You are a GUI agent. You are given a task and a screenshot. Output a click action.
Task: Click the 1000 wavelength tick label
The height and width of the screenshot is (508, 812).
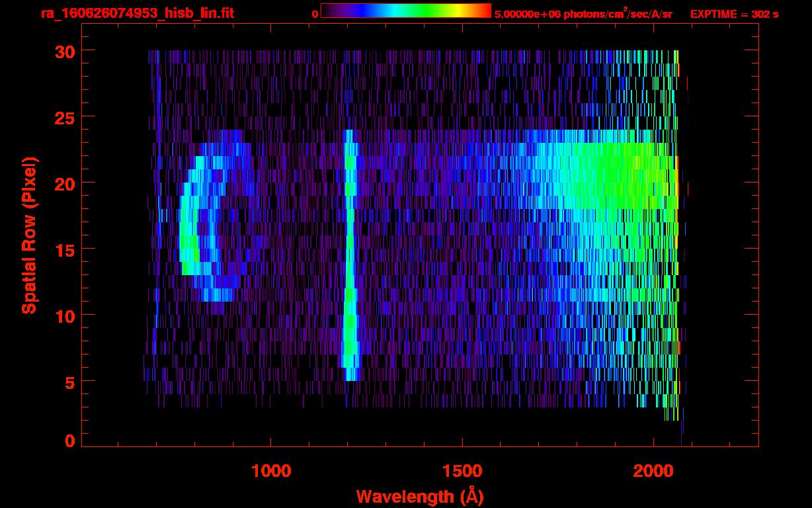pyautogui.click(x=271, y=471)
